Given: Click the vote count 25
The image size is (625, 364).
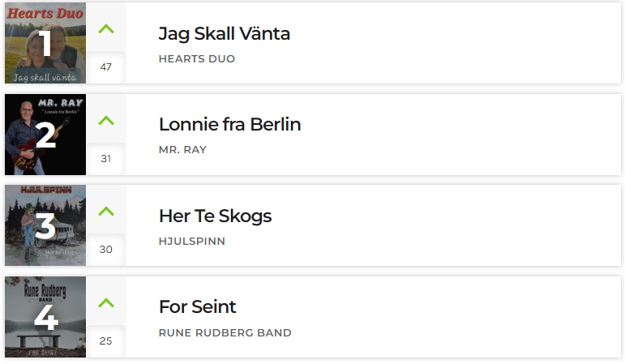Looking at the screenshot, I should [x=106, y=341].
